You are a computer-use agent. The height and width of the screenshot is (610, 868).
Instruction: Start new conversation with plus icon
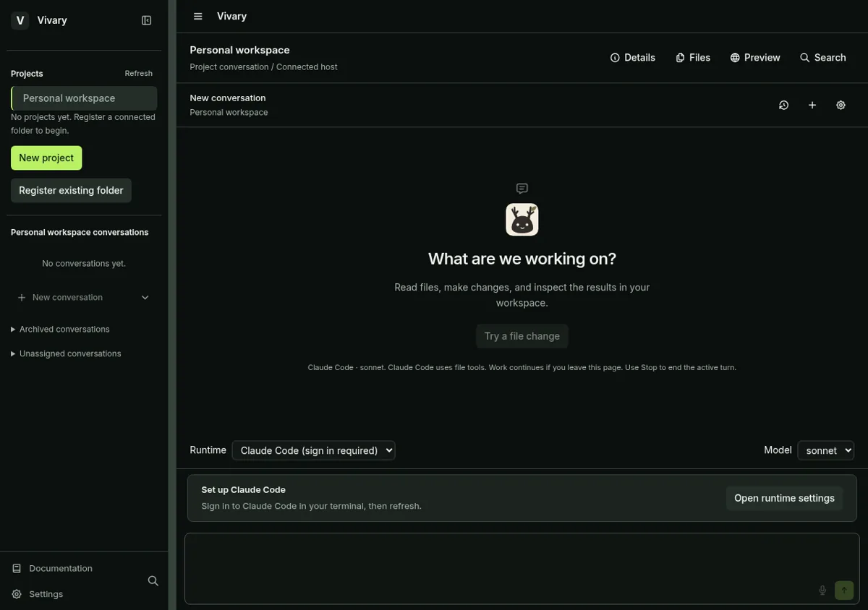(x=812, y=105)
